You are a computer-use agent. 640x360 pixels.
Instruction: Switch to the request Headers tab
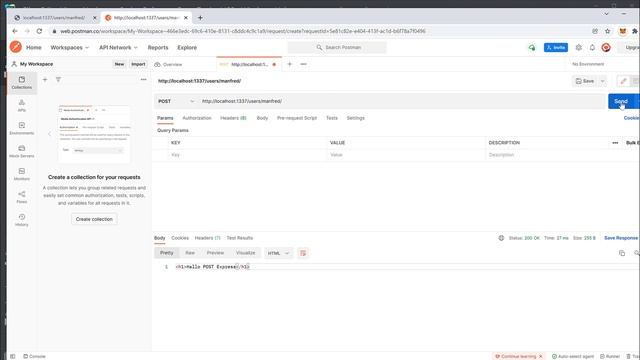[x=233, y=118]
